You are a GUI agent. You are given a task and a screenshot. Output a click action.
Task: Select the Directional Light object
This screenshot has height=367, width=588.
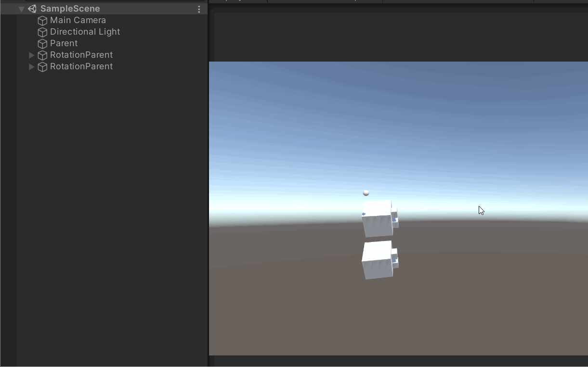85,32
